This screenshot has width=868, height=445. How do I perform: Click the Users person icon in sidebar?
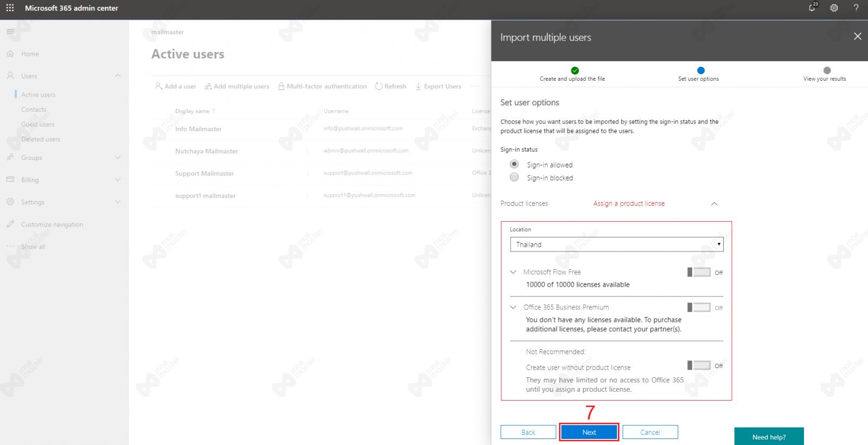(x=10, y=76)
